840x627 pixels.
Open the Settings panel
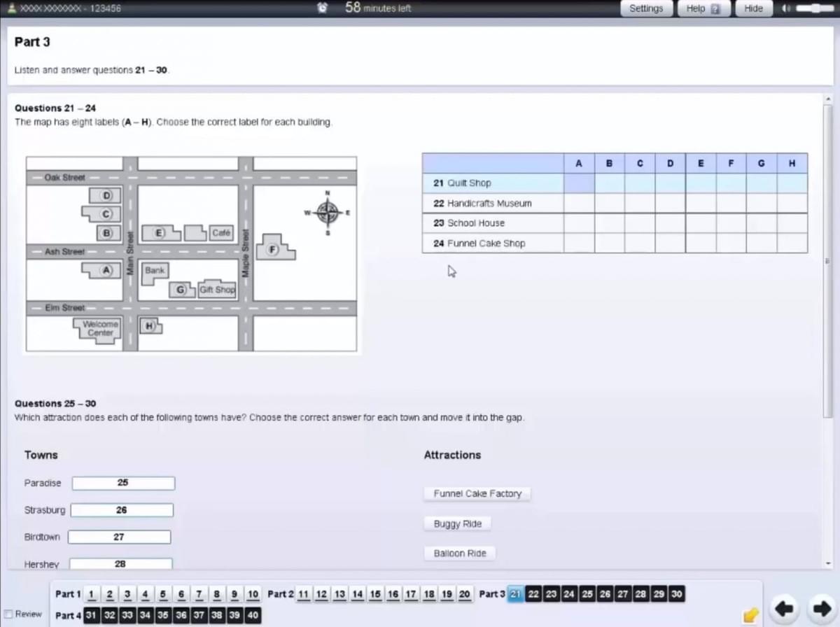point(645,8)
